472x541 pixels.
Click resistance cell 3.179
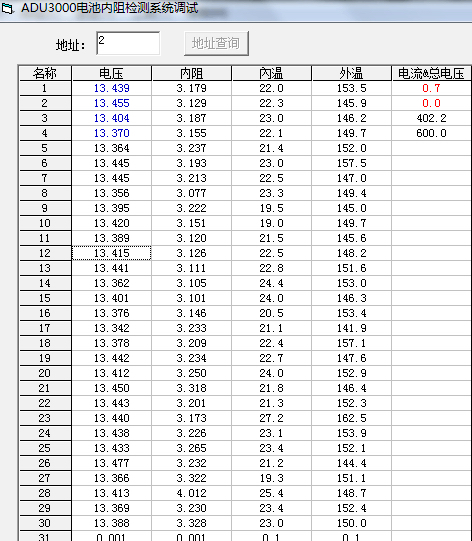tap(191, 88)
